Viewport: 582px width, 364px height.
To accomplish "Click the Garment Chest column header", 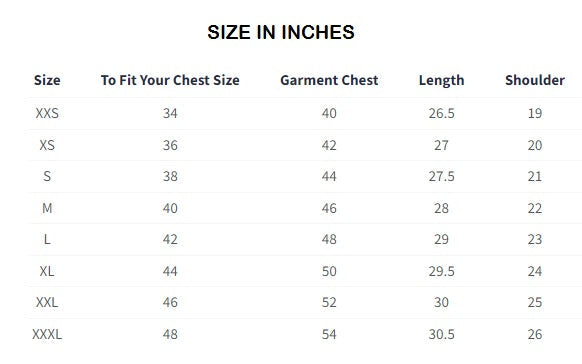I will pyautogui.click(x=329, y=80).
